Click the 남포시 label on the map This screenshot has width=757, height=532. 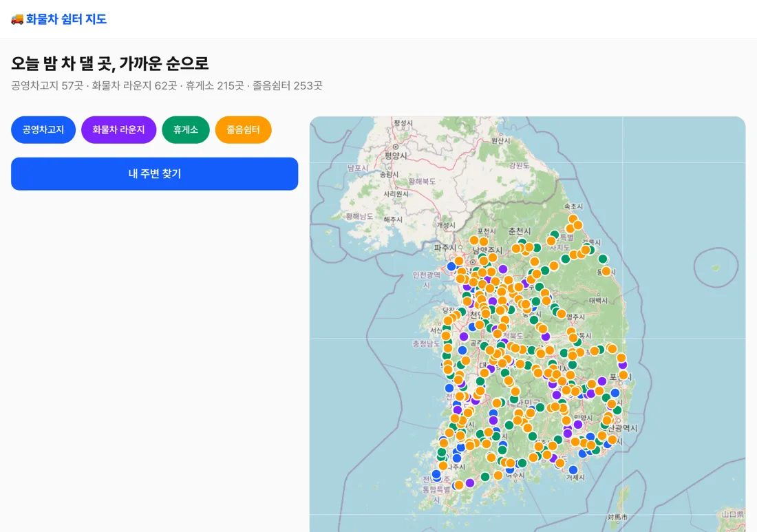pos(358,168)
